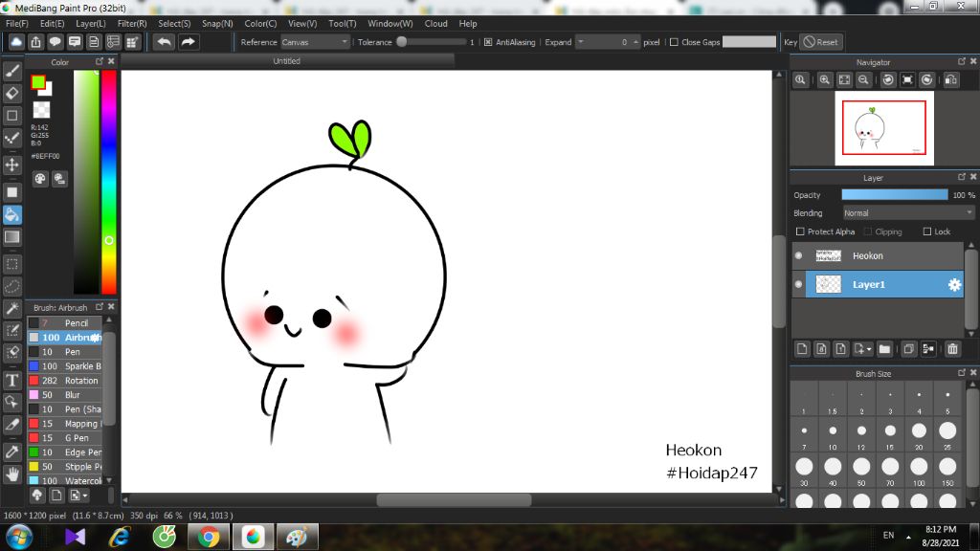
Task: Pop out the Brush Size panel
Action: click(961, 372)
